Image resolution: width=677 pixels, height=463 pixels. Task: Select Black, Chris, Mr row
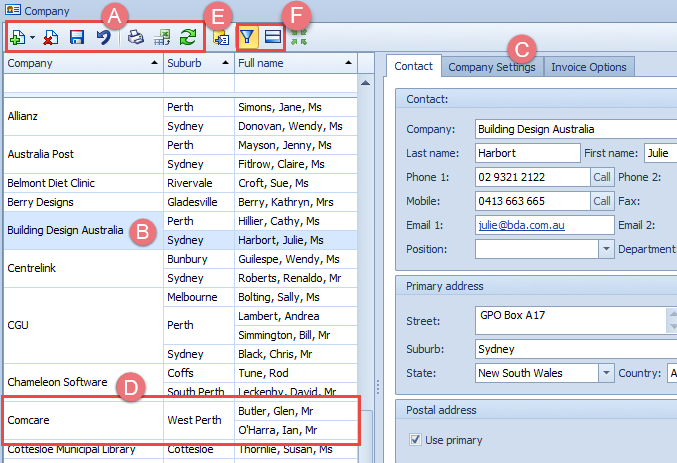[x=296, y=354]
